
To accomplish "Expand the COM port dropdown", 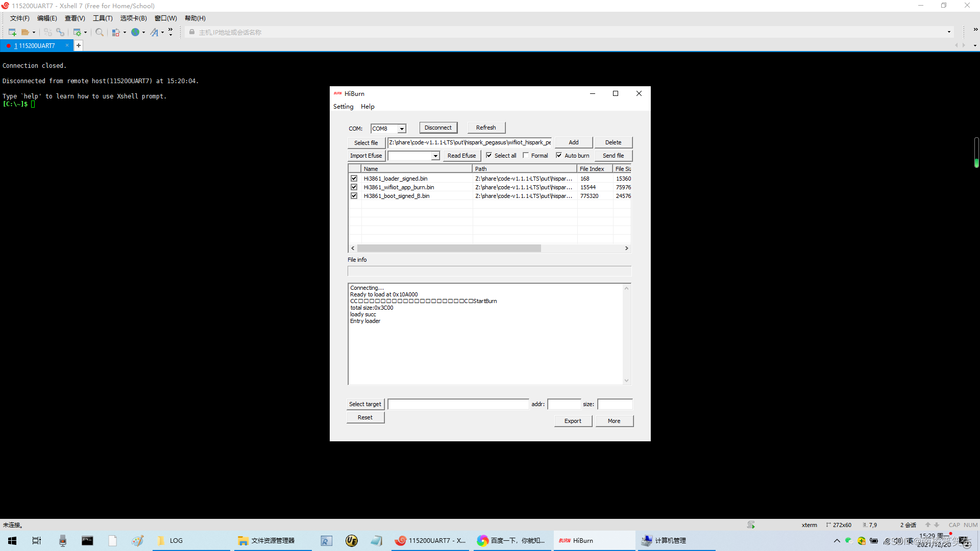I will click(402, 129).
